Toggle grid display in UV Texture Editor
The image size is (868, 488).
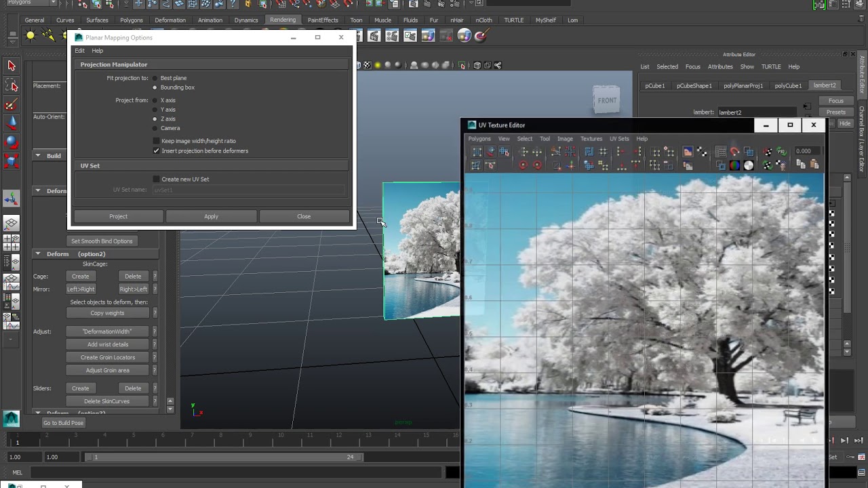722,152
